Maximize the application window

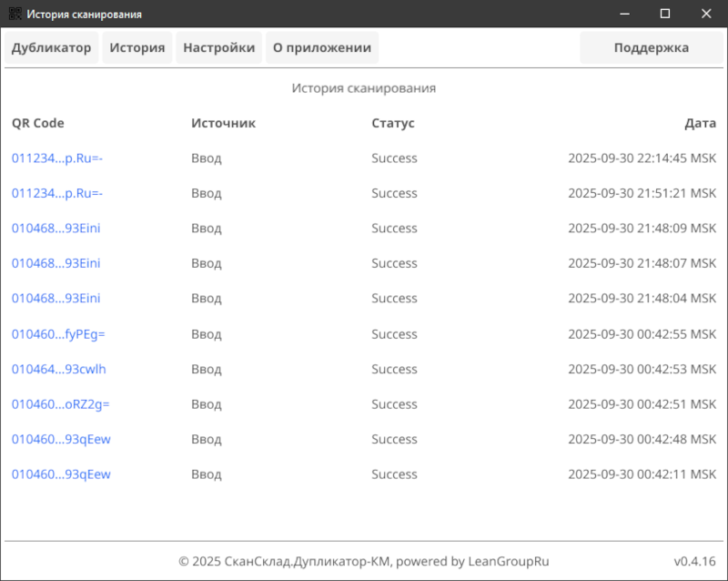point(664,14)
